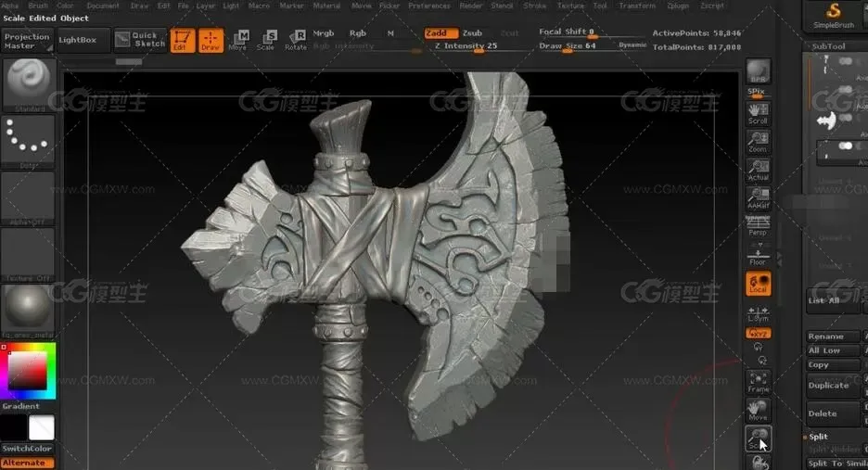Toggle XYZ rotation mode
This screenshot has width=868, height=470.
click(x=758, y=333)
